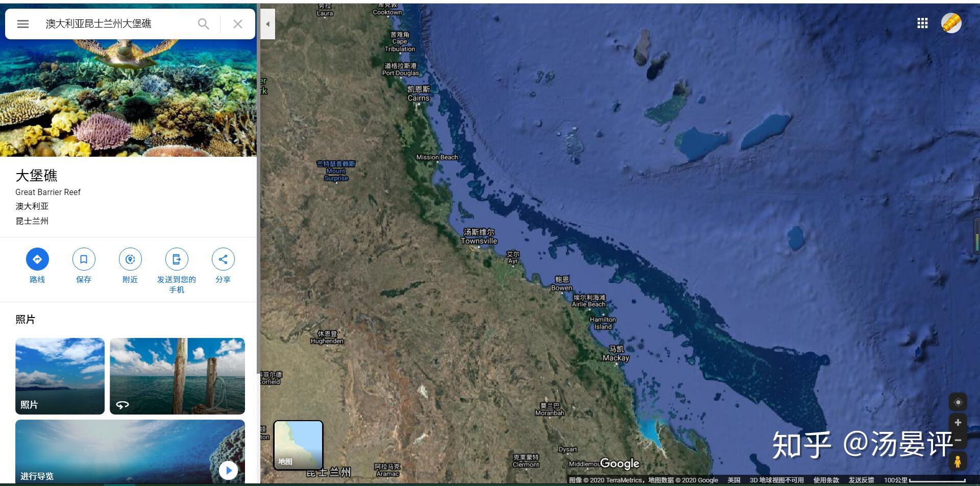Switch to map view using 地图 thumbnail
The height and width of the screenshot is (486, 980).
point(298,445)
